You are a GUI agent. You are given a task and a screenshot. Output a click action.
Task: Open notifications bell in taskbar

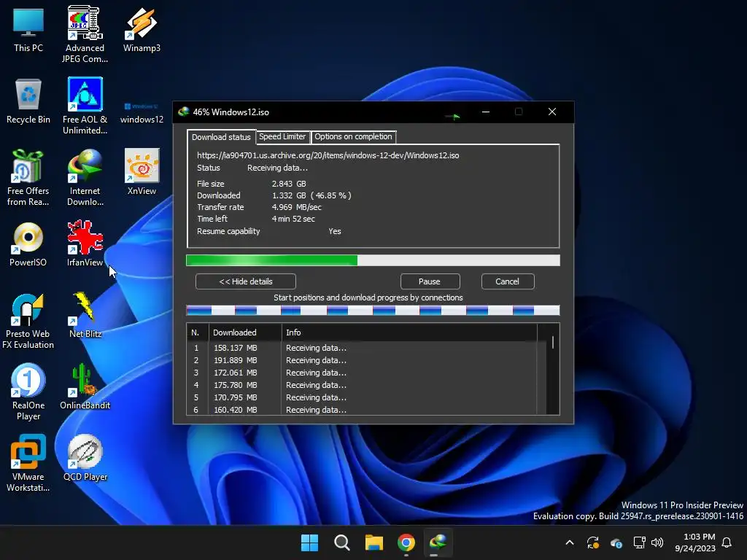click(727, 542)
